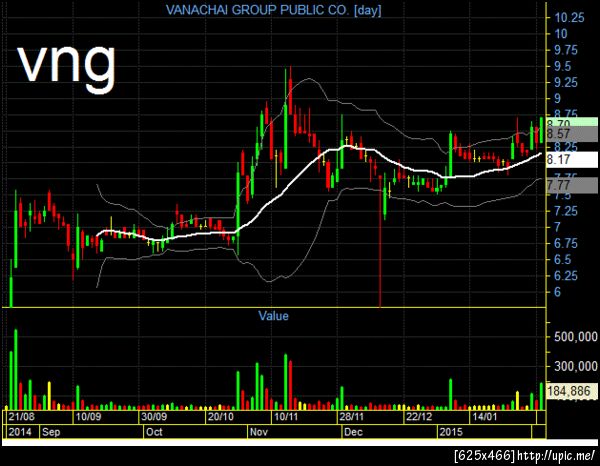Viewport: 600px width, 466px height.
Task: Select the 6.25 price axis label
Action: 566,276
